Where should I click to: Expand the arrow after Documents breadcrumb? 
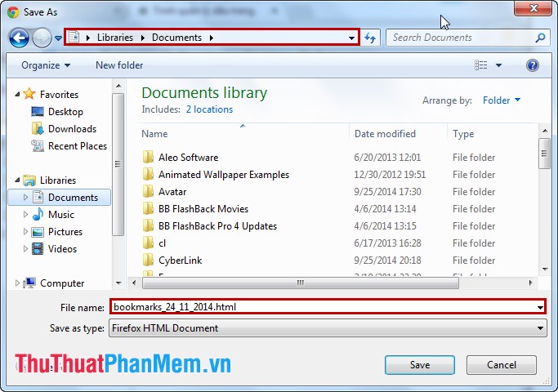pos(212,38)
